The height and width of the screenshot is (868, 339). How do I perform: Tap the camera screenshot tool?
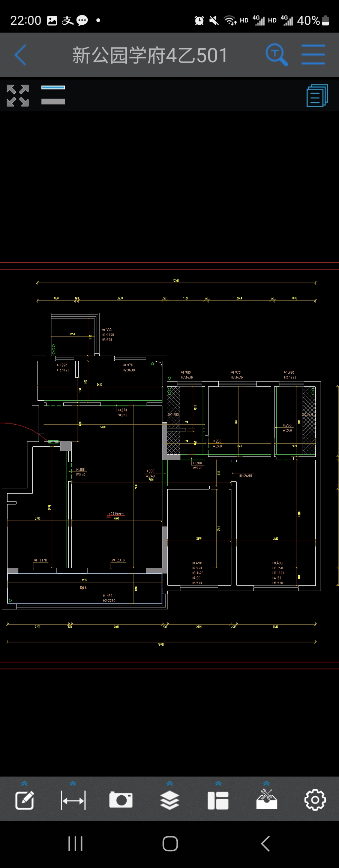click(x=121, y=800)
